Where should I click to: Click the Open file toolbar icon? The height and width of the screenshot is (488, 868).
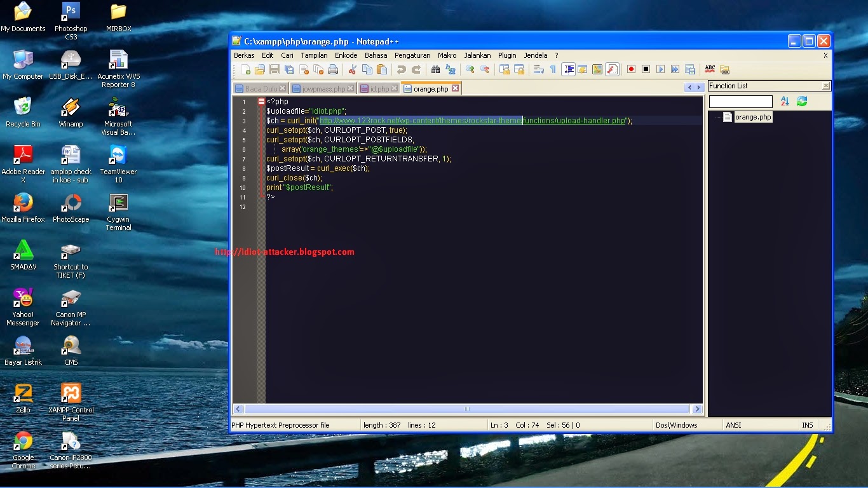[x=259, y=69]
